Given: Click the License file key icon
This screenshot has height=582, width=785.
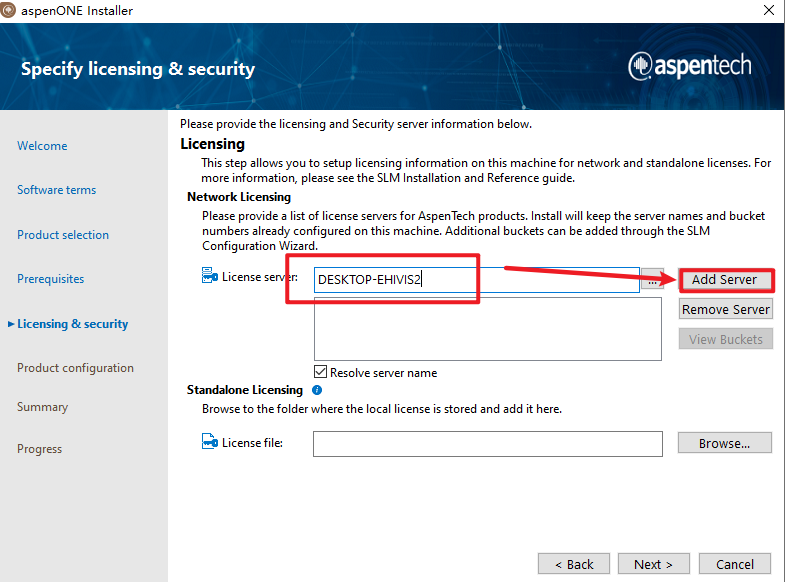Looking at the screenshot, I should tap(209, 442).
